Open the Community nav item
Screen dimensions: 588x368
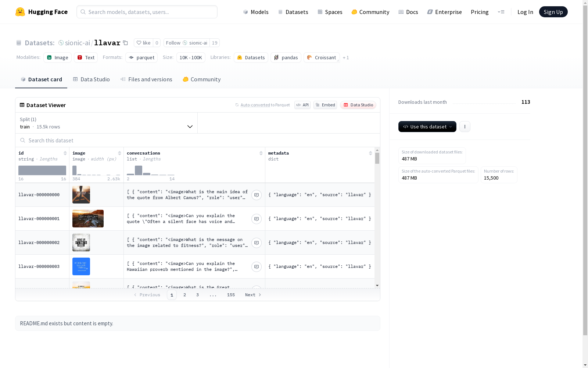[x=370, y=12]
